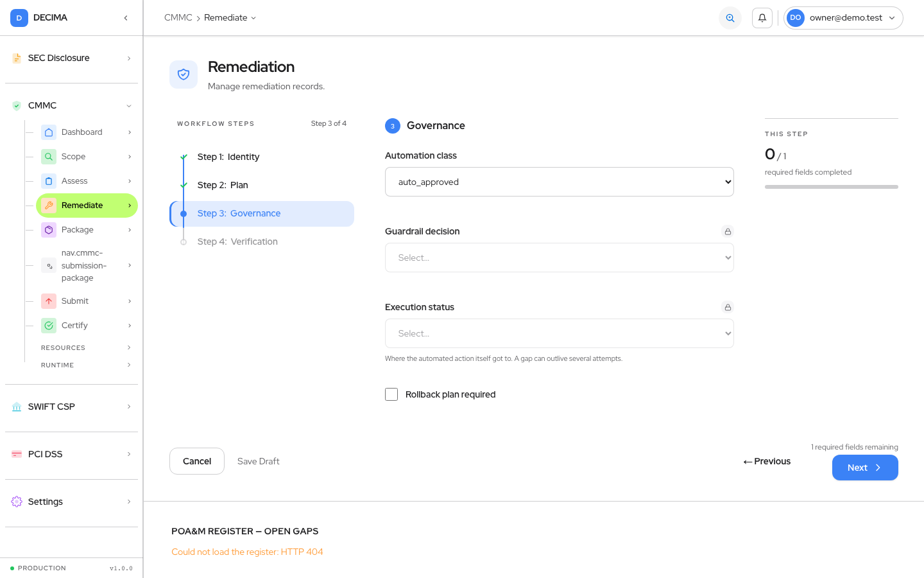The image size is (924, 578).
Task: Go back with the Previous button
Action: pyautogui.click(x=767, y=461)
